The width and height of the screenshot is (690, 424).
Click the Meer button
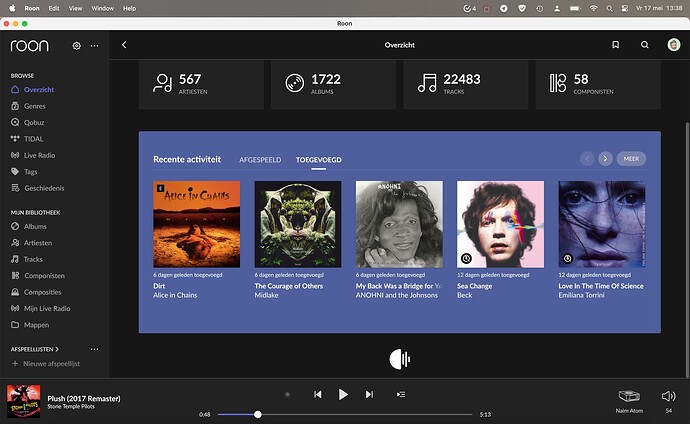point(631,159)
